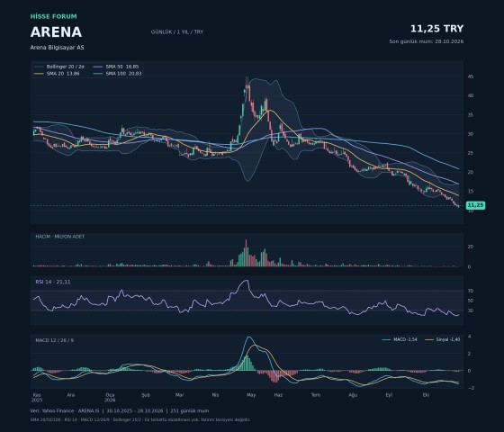Click the 11,25 TRY headline price
504x432 pixels.
point(436,29)
